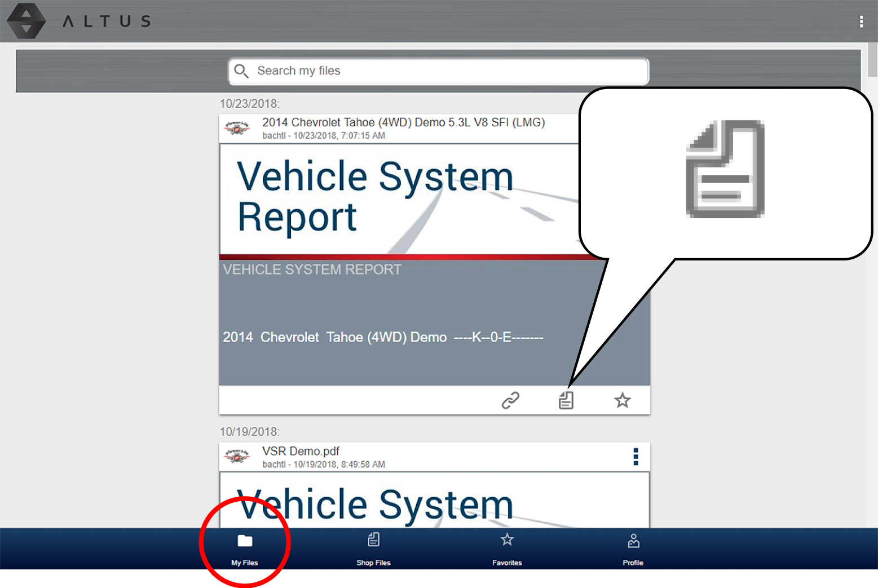Click the Altus hexagon logo

pyautogui.click(x=26, y=21)
